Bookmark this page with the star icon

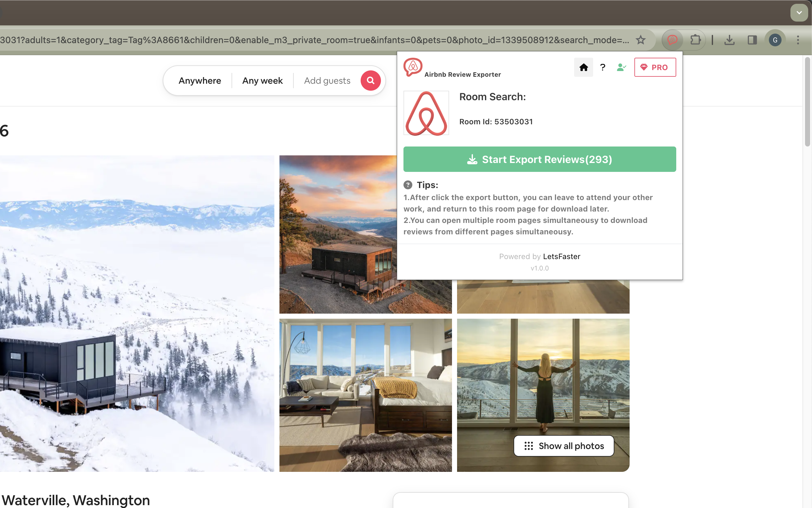point(641,40)
